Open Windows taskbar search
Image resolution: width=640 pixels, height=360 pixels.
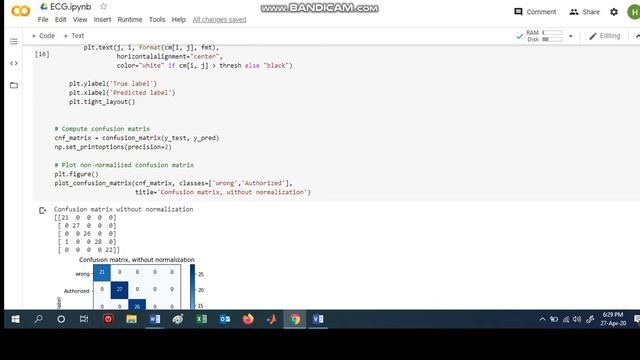[x=38, y=319]
